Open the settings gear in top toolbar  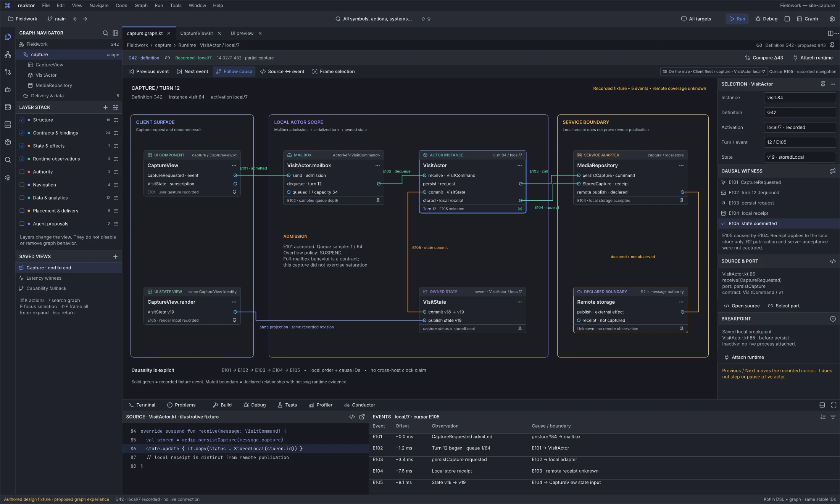click(832, 19)
